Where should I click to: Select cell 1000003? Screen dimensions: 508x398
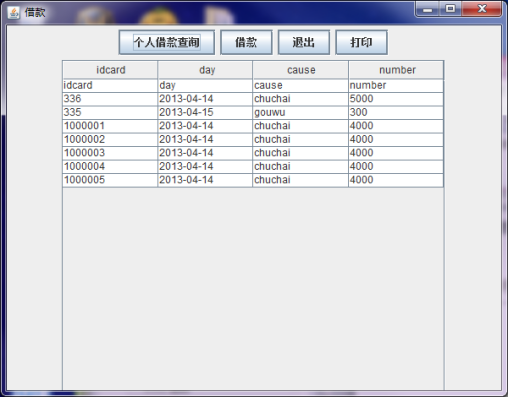tap(110, 153)
